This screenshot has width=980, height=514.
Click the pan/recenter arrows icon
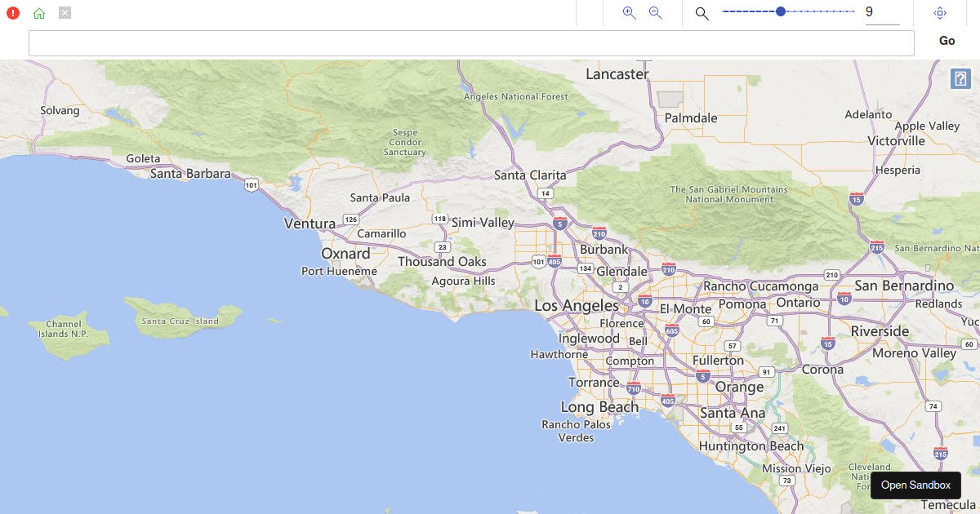[x=940, y=13]
